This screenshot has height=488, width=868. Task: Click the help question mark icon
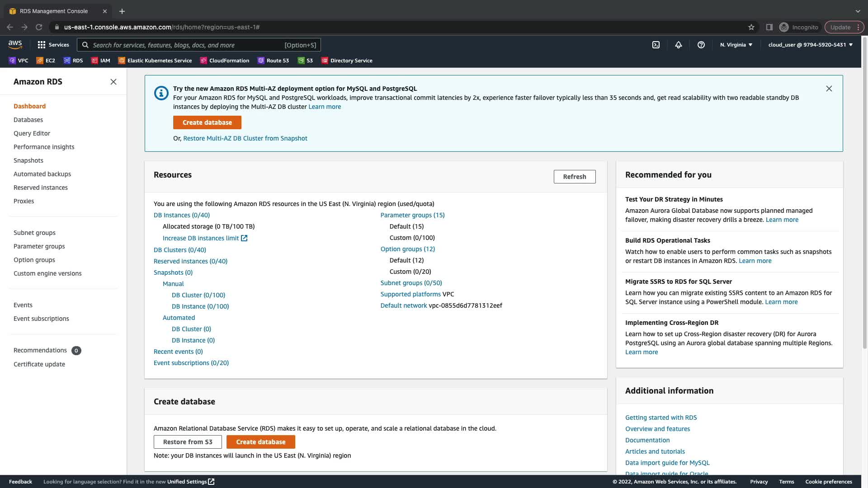[701, 45]
